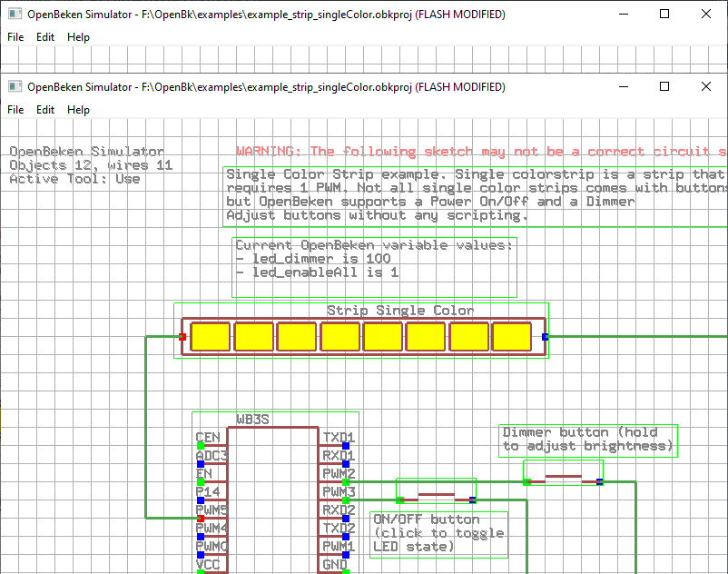This screenshot has height=574, width=728.
Task: Close the back OpenBeken Simulator window
Action: point(706,14)
